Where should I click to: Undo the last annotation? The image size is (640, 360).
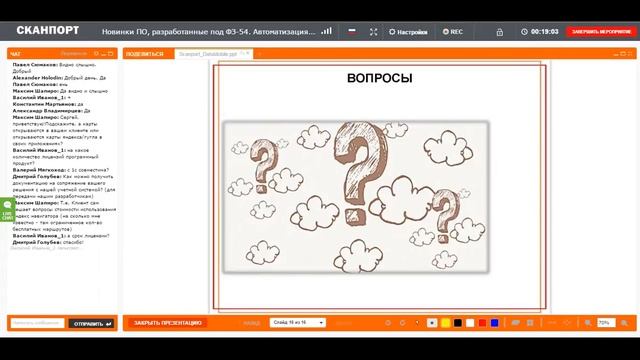(388, 323)
